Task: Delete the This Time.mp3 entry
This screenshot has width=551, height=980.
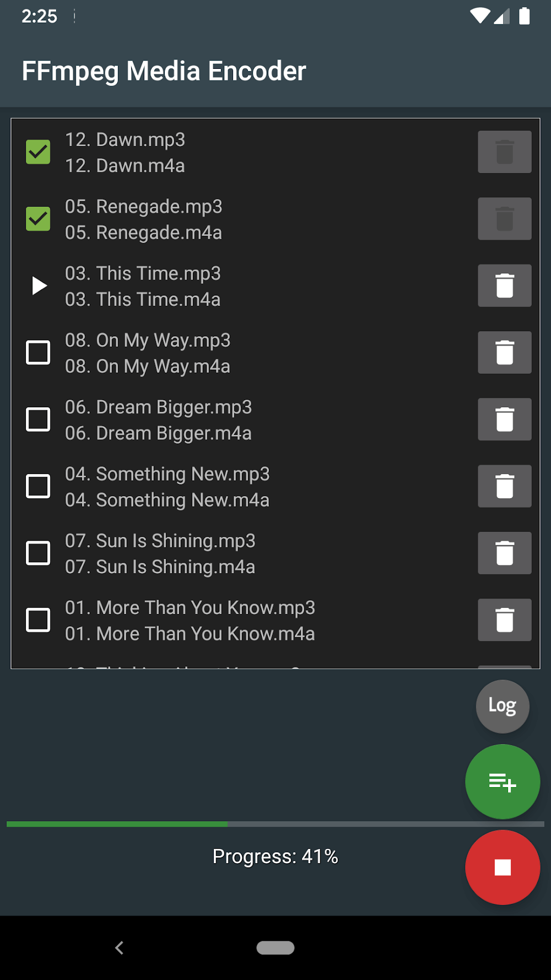Action: [x=504, y=286]
